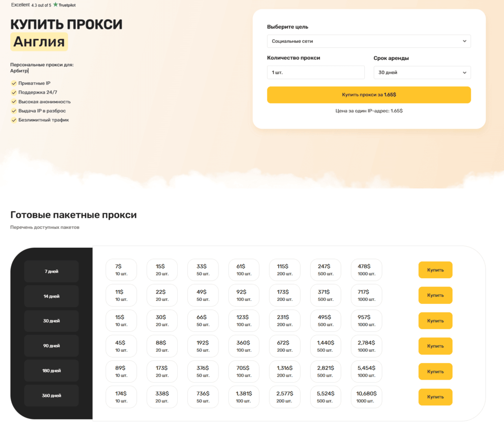This screenshot has width=504, height=425.
Task: Select the 360 дней period tab
Action: pyautogui.click(x=51, y=395)
